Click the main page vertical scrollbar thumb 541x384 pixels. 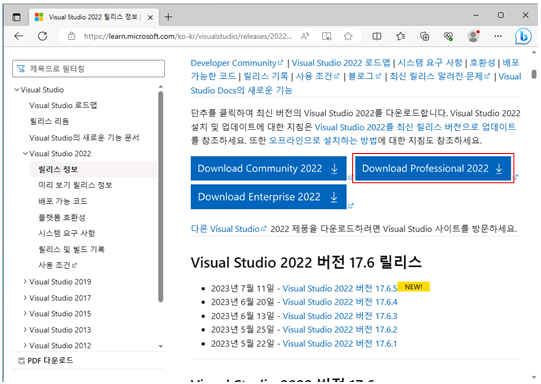pos(534,74)
